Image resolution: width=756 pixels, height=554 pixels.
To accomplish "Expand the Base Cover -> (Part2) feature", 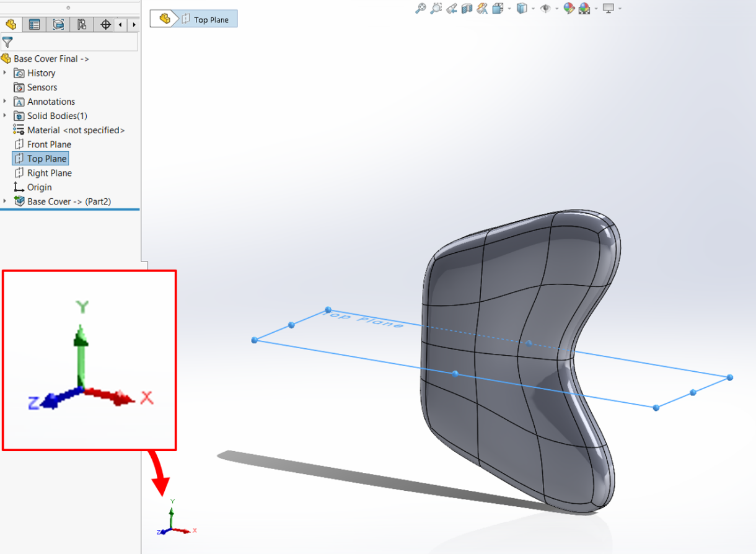I will (5, 201).
